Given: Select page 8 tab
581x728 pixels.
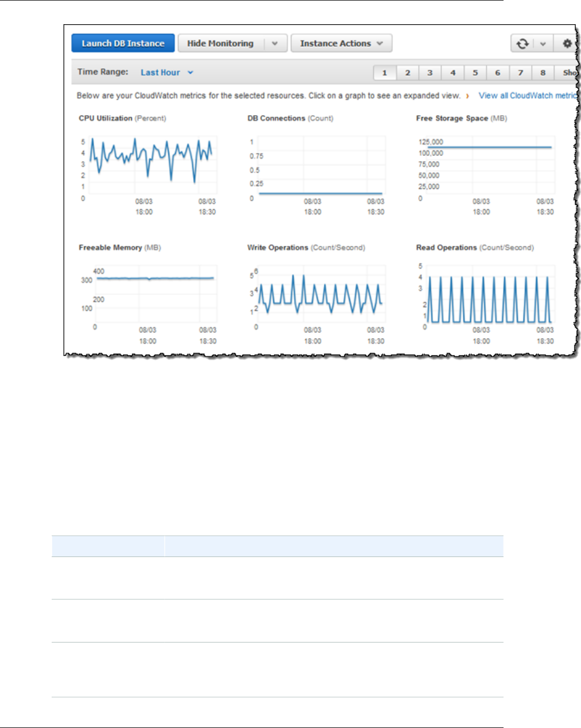Looking at the screenshot, I should [x=543, y=73].
